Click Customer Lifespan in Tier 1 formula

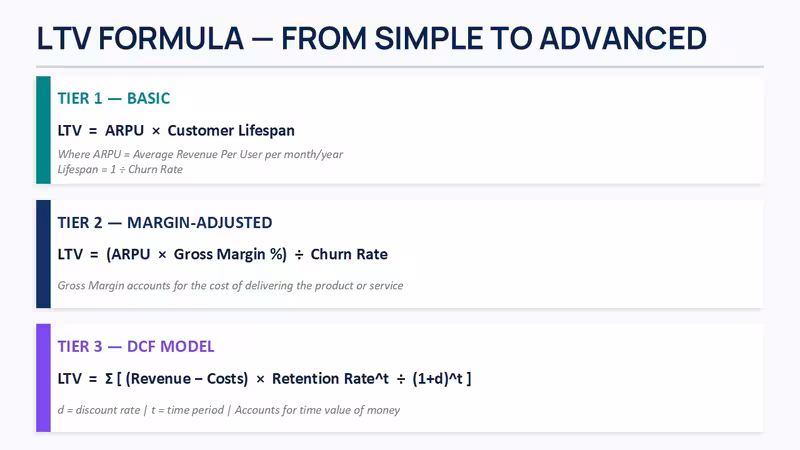[x=231, y=131]
